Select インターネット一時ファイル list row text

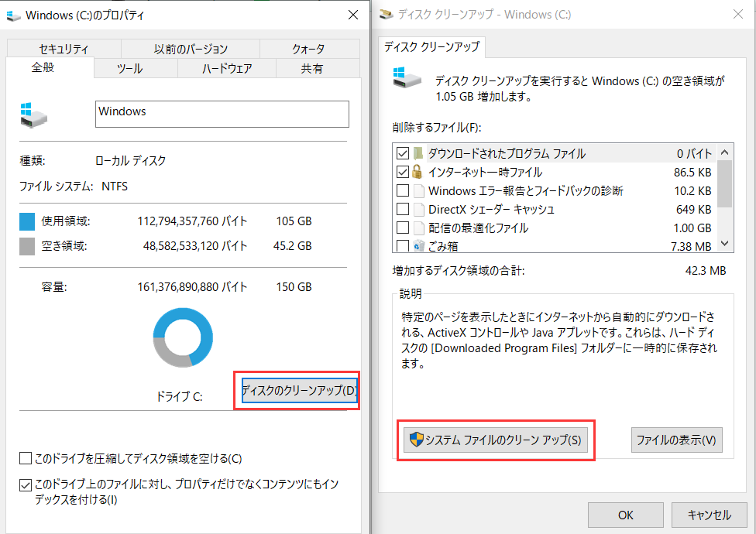point(485,172)
